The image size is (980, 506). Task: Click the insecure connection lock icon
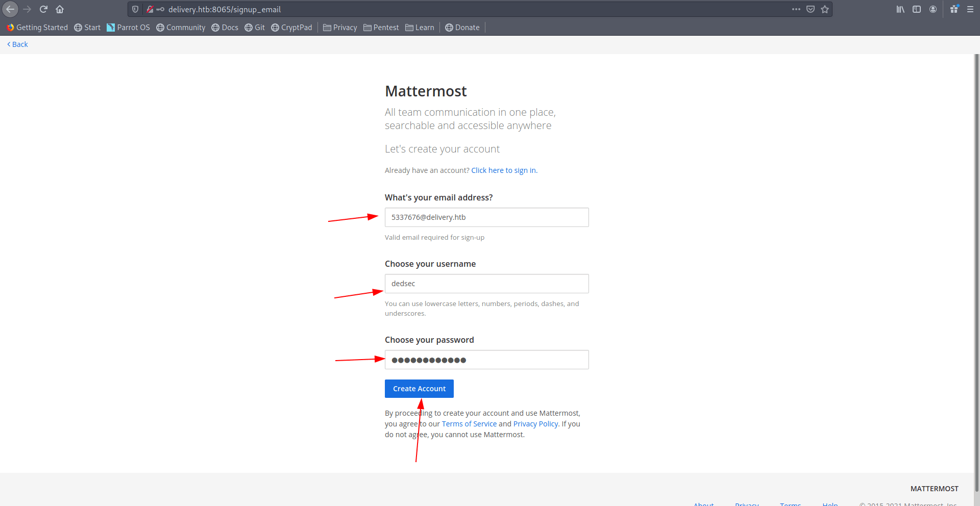tap(150, 9)
